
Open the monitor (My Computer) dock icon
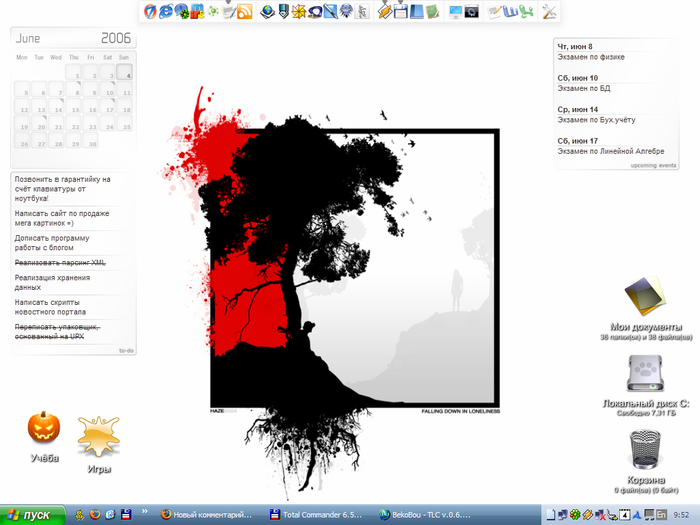[456, 11]
